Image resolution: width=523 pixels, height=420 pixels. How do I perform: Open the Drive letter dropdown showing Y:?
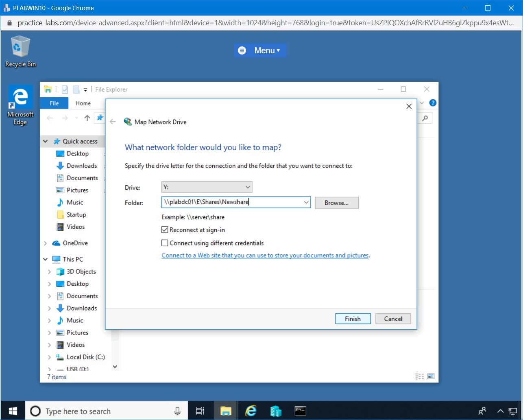(207, 187)
